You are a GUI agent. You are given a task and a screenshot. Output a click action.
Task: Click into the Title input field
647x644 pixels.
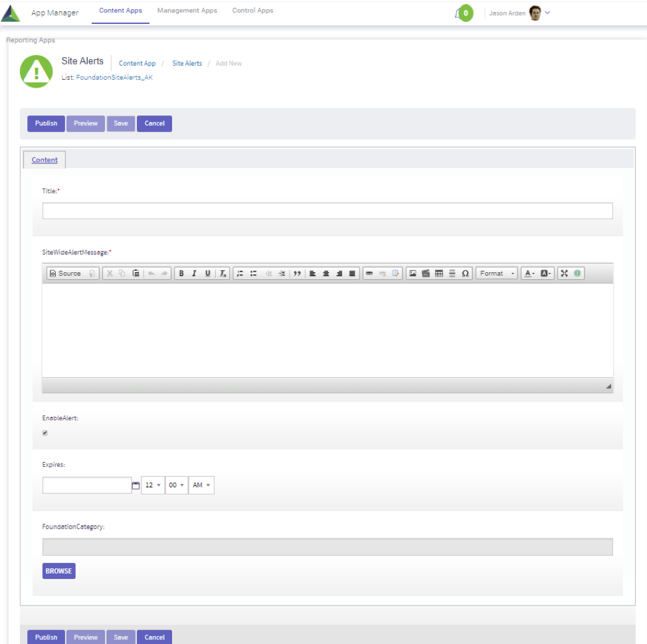coord(327,211)
